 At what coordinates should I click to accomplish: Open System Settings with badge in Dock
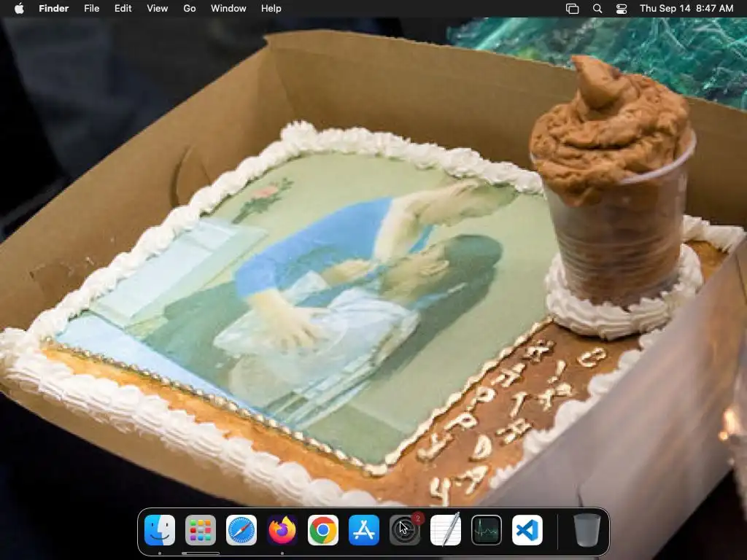point(405,530)
